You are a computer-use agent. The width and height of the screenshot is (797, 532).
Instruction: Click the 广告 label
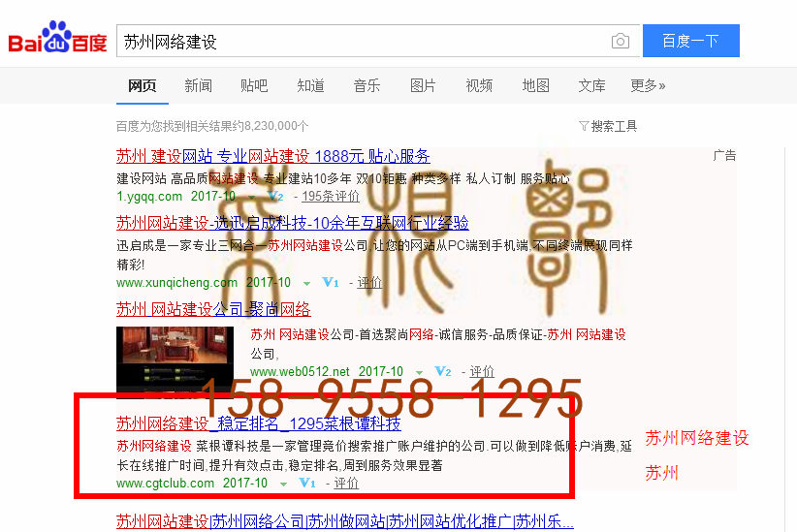point(724,155)
